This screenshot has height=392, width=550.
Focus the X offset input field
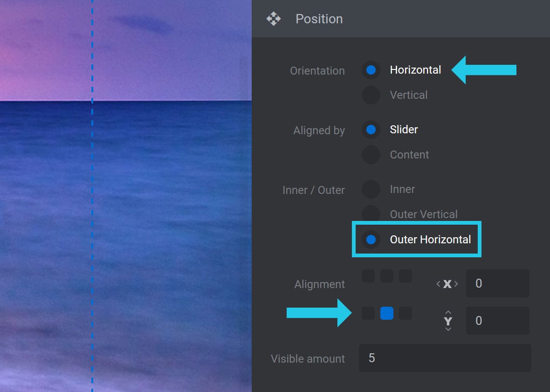tap(498, 283)
